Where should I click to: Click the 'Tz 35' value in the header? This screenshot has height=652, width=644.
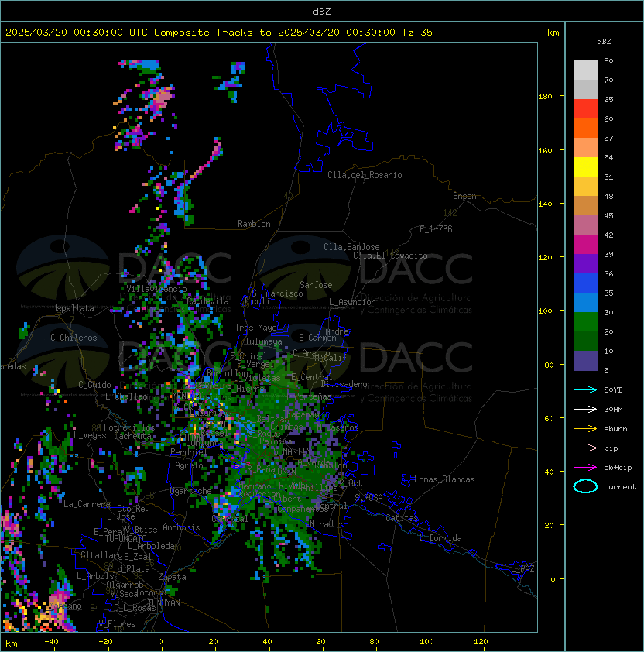(417, 33)
